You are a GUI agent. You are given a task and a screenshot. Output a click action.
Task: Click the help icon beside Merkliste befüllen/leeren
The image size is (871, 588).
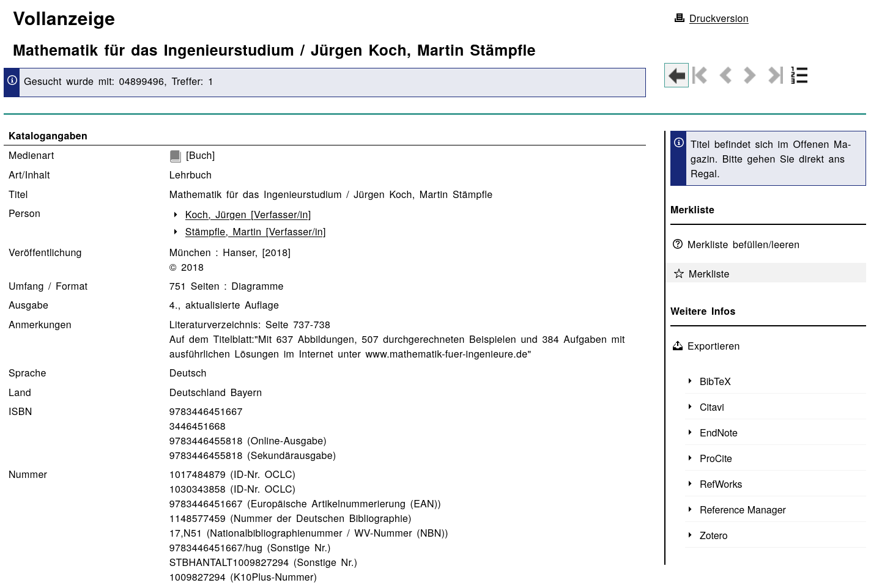tap(678, 244)
